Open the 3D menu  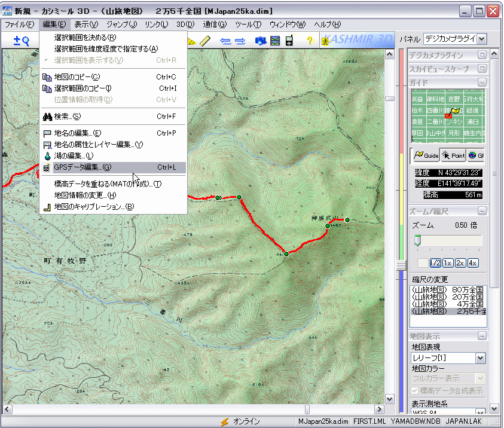185,25
